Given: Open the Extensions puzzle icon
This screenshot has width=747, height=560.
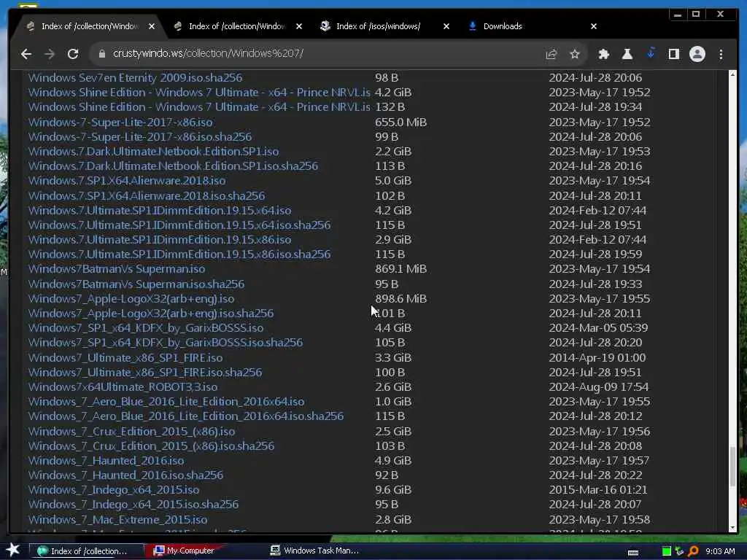Looking at the screenshot, I should [x=603, y=54].
